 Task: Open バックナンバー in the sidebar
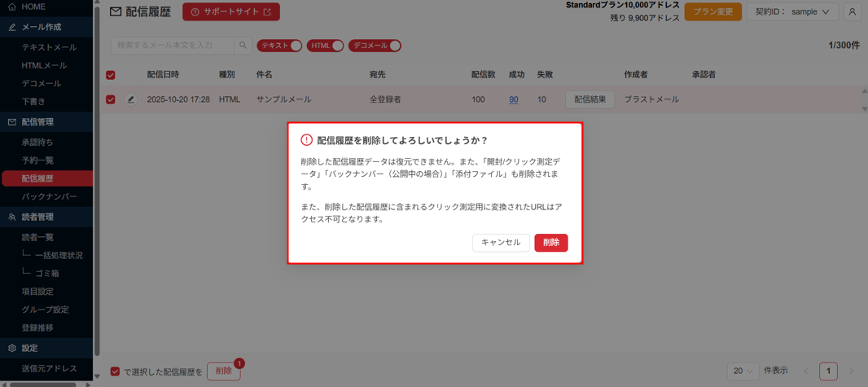pyautogui.click(x=49, y=196)
